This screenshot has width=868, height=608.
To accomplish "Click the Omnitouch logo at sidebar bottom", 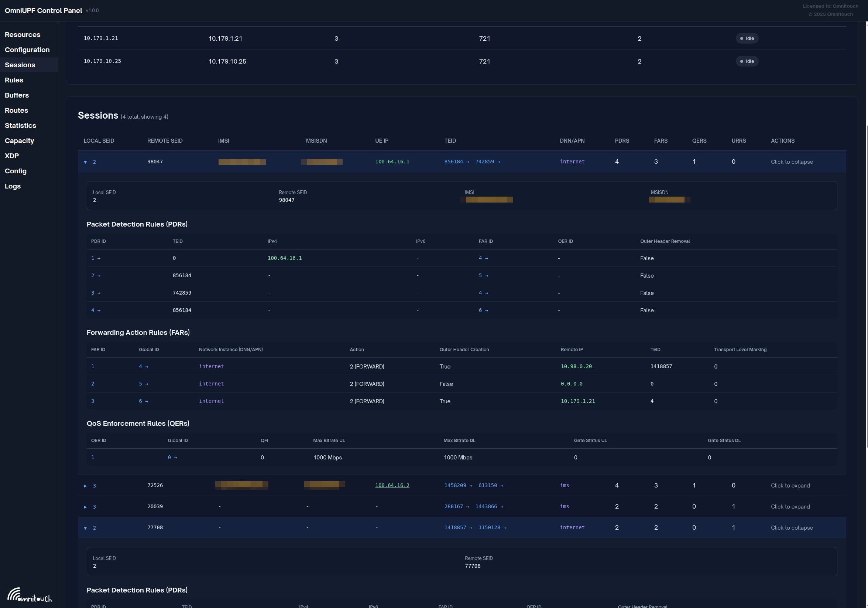I will 30,594.
